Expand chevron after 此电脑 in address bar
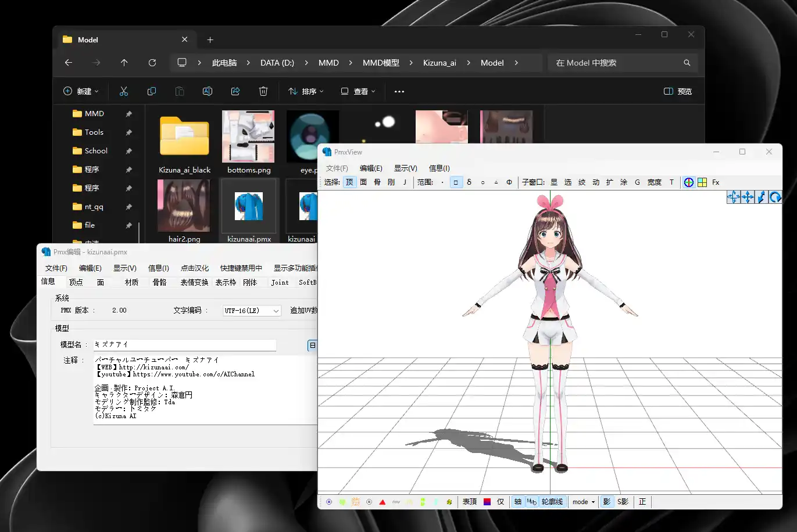The height and width of the screenshot is (532, 797). (x=248, y=63)
